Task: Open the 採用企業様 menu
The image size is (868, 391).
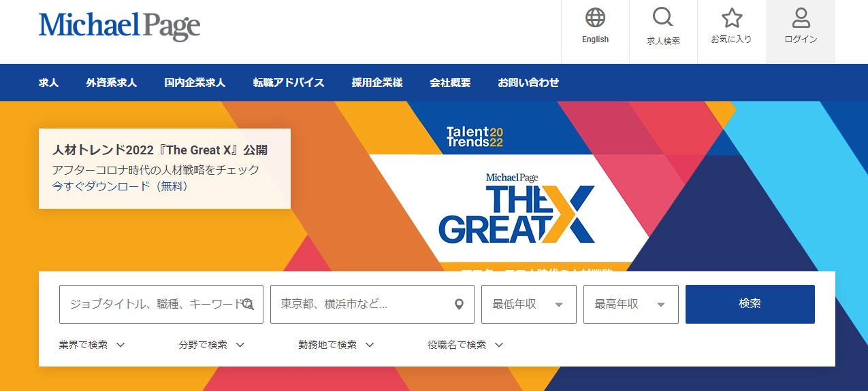Action: coord(377,83)
